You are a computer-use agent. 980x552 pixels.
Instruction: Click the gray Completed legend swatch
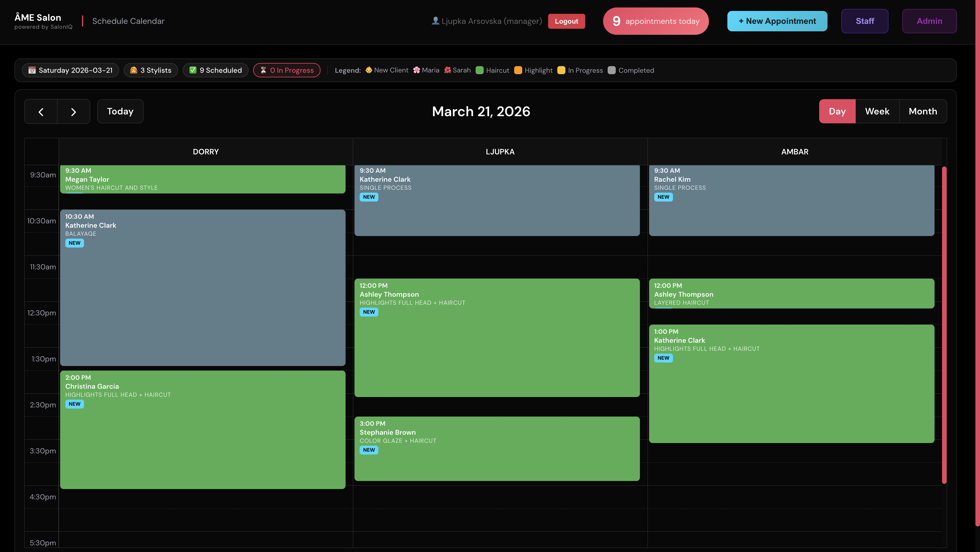click(611, 70)
